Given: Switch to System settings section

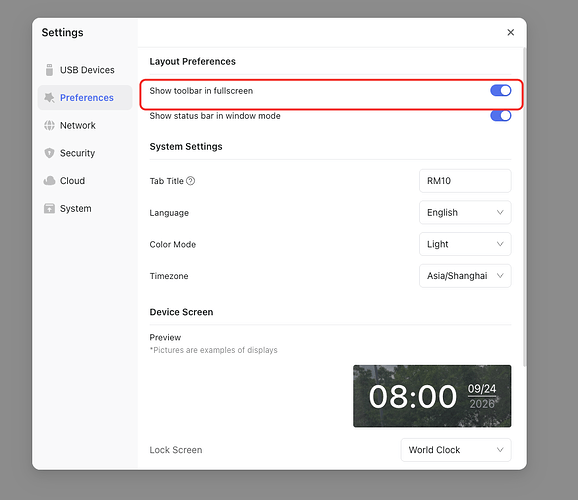Looking at the screenshot, I should [85, 208].
